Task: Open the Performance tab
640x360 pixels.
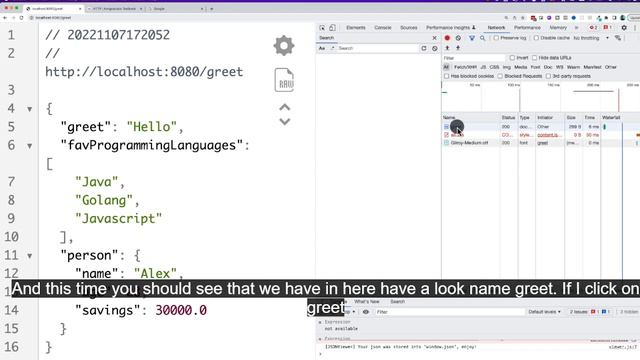Action: [527, 28]
